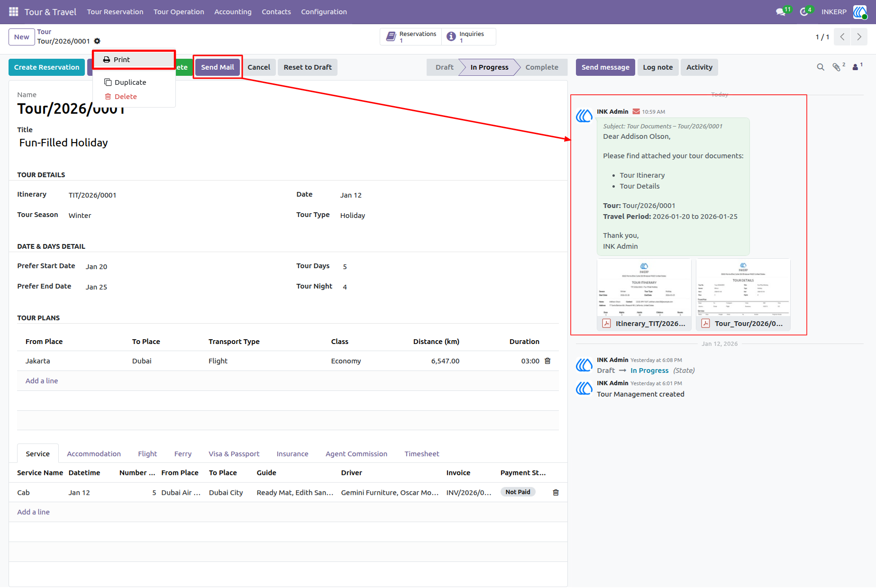Screen dimensions: 876x588
Task: Open the Contacts menu
Action: (x=276, y=12)
